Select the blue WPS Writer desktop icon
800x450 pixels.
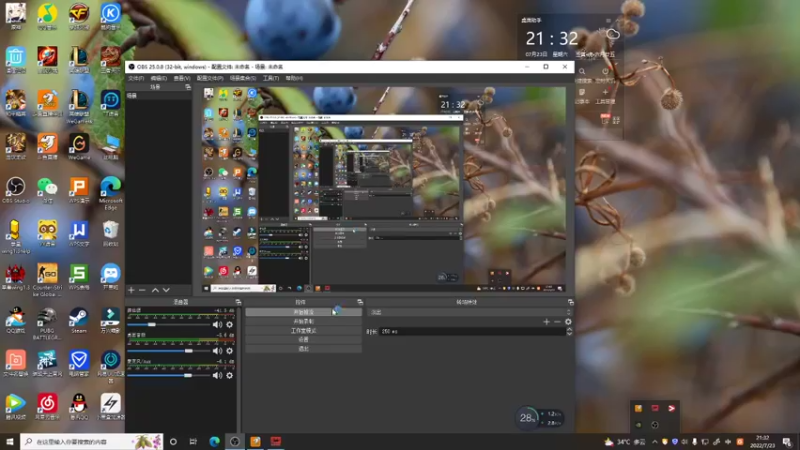point(79,233)
